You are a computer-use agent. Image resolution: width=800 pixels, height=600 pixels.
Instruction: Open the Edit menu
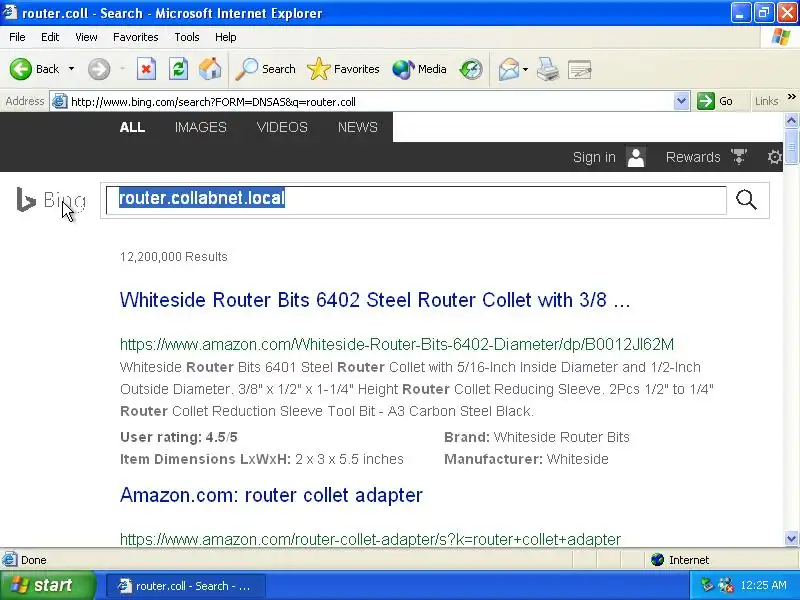coord(50,37)
